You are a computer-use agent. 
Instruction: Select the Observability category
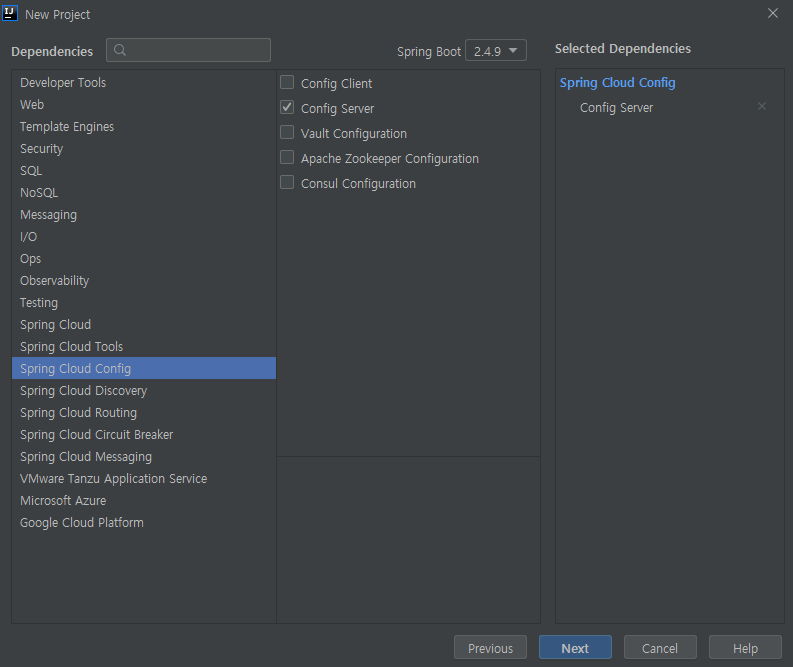pyautogui.click(x=144, y=281)
